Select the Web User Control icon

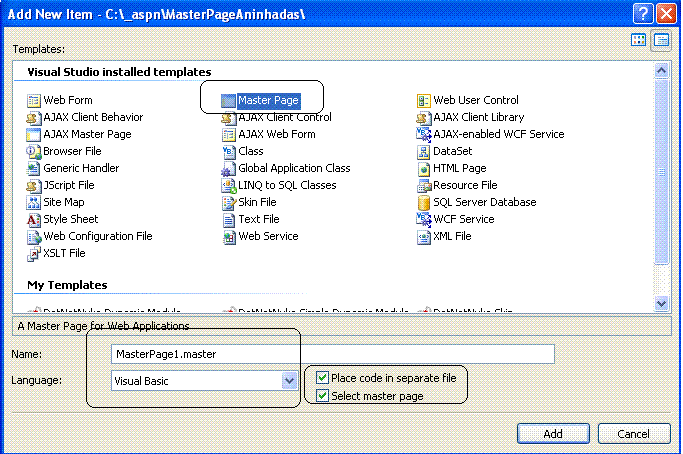[423, 101]
